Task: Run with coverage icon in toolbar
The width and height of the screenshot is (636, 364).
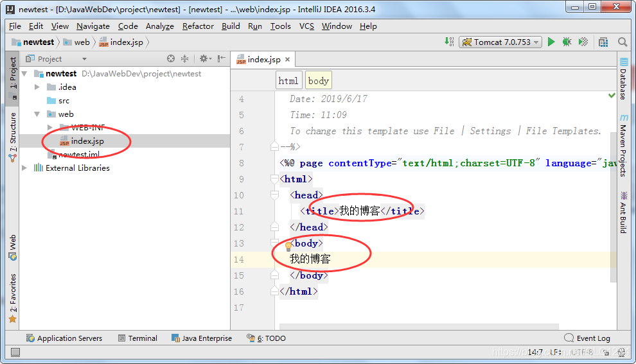Action: click(x=583, y=42)
